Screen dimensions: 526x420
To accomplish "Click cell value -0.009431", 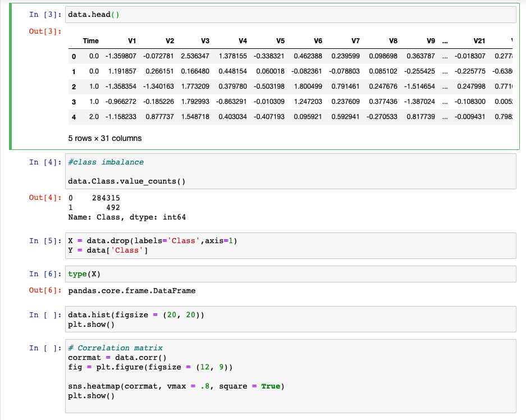I will point(470,116).
